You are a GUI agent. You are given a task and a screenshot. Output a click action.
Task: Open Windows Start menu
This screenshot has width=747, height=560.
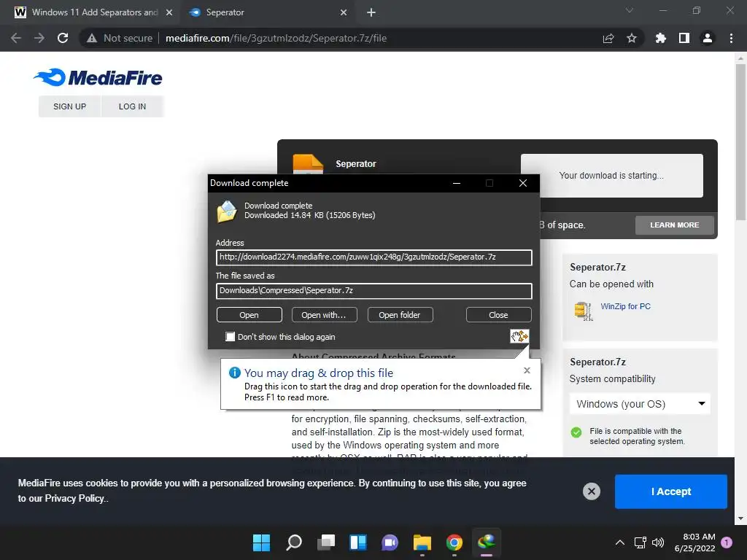click(x=261, y=542)
